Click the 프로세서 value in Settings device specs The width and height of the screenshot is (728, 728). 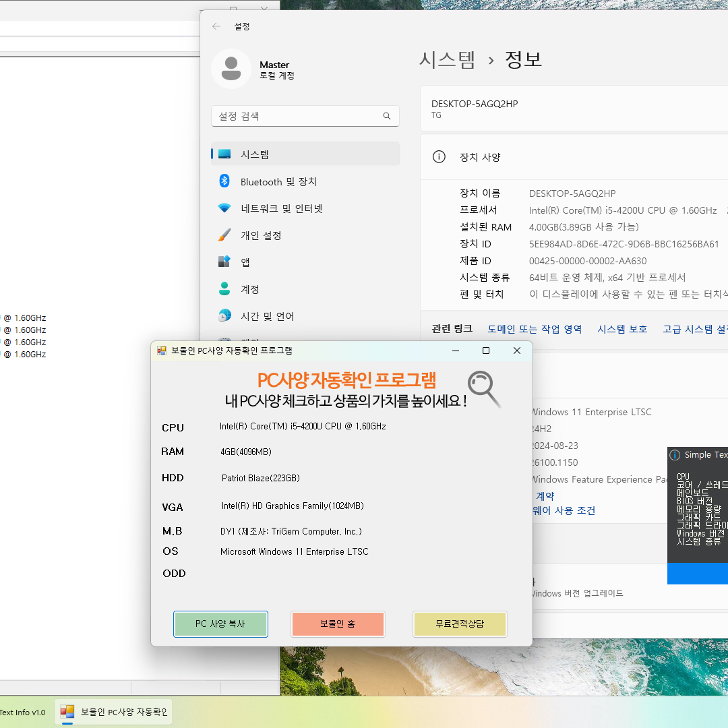[623, 210]
